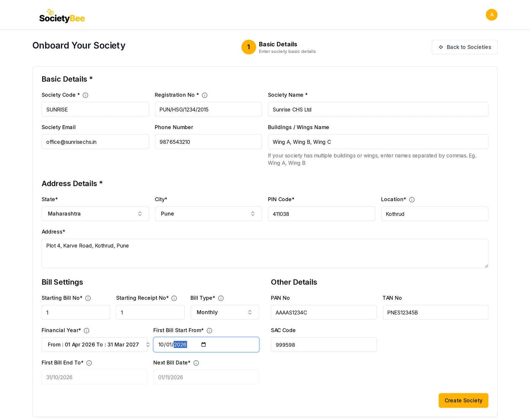
Task: Click the First Bill End To date field
Action: point(94,377)
